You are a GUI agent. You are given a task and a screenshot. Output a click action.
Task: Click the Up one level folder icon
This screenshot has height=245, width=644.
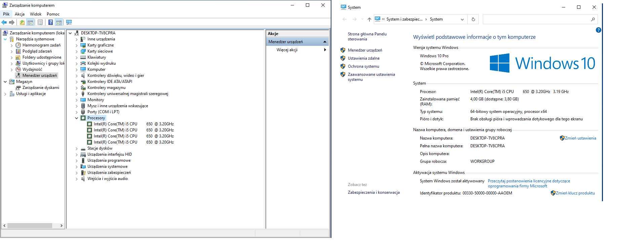22,23
